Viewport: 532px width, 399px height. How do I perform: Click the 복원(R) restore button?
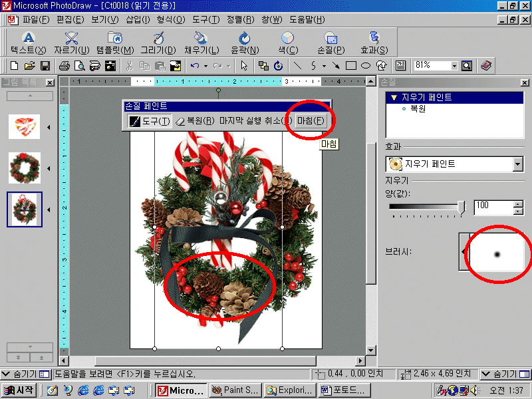click(x=196, y=121)
